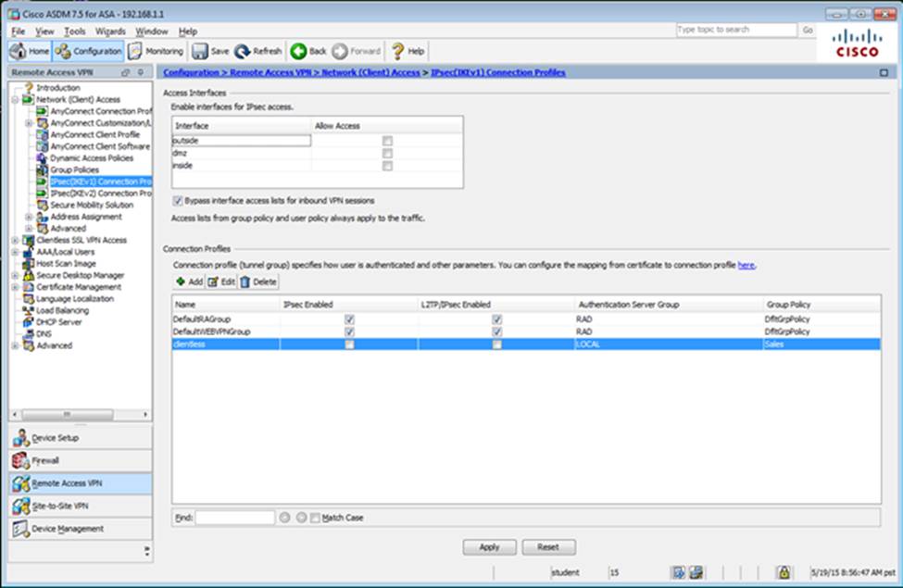Screen dimensions: 903x588
Task: Expand the Address Assignment tree node
Action: [29, 217]
